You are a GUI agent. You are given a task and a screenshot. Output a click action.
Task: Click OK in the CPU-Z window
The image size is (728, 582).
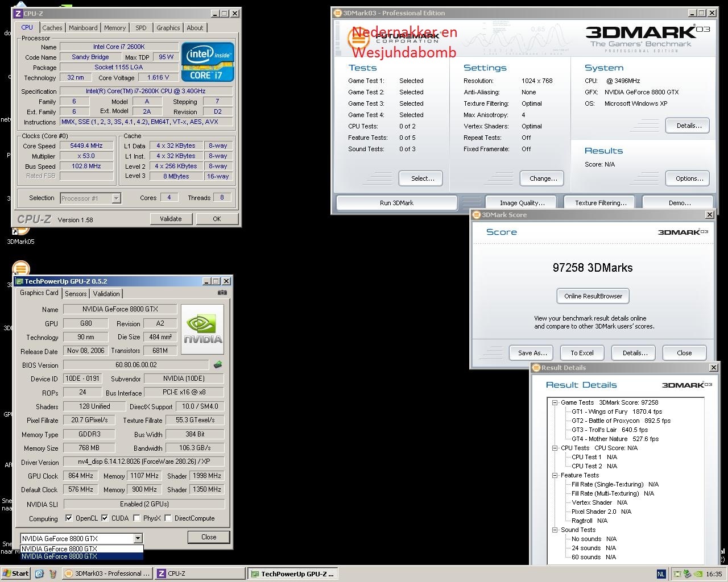(217, 219)
